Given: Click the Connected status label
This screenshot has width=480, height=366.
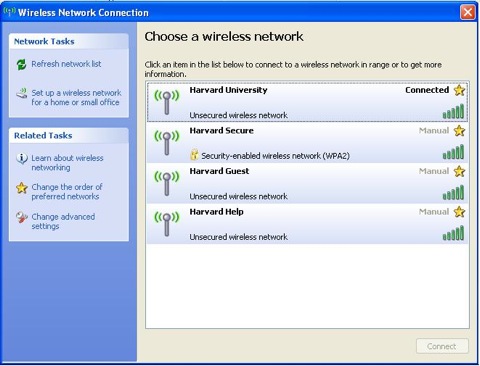Looking at the screenshot, I should point(427,90).
